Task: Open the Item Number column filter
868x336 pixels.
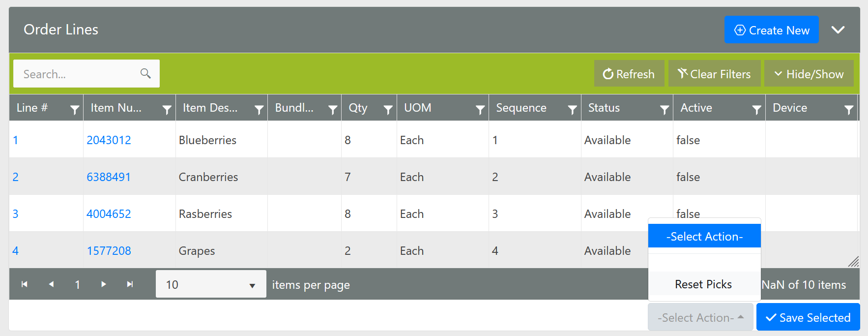Action: click(167, 109)
